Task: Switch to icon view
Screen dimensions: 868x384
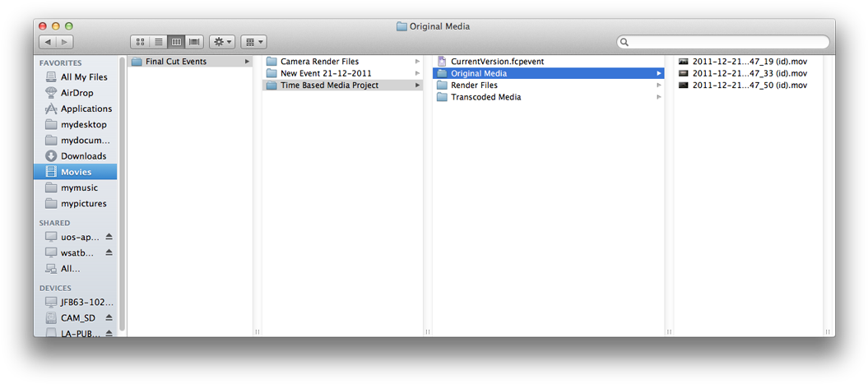Action: (140, 42)
